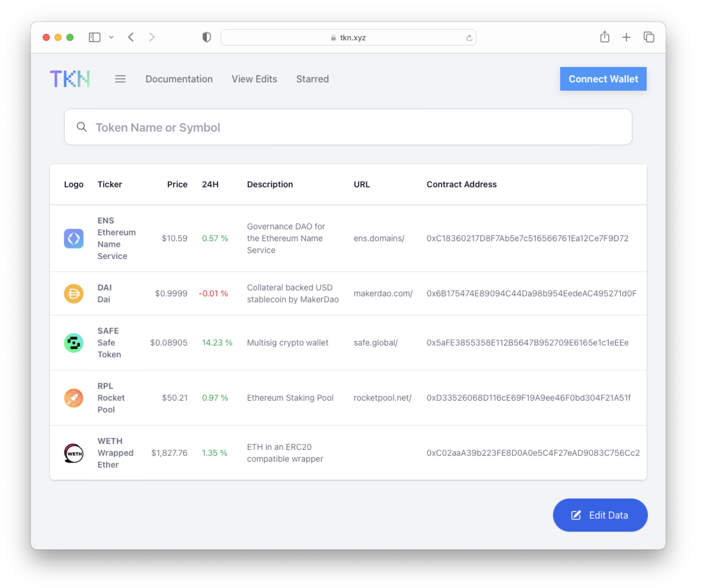Click the search magnifier icon
Viewport: 703px width, 588px height.
[82, 127]
